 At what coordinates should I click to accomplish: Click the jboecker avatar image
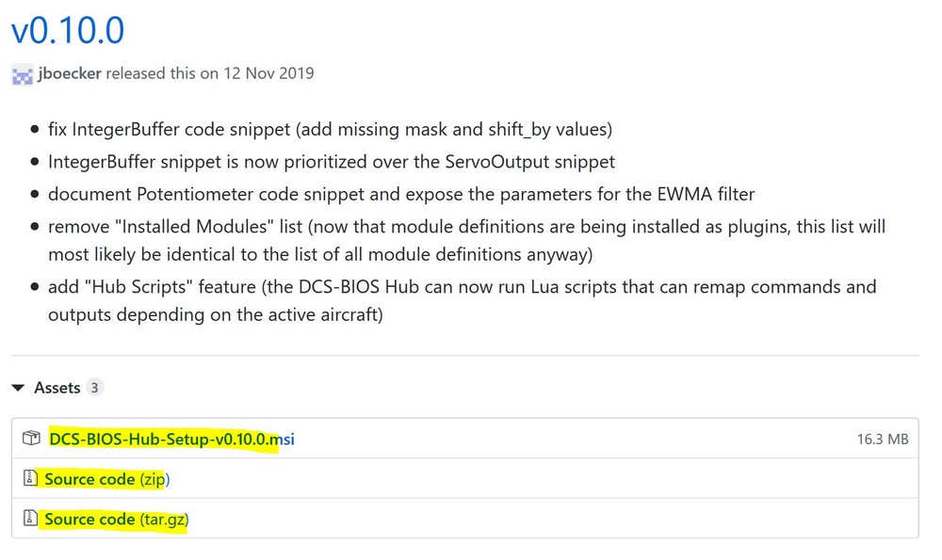(x=23, y=74)
